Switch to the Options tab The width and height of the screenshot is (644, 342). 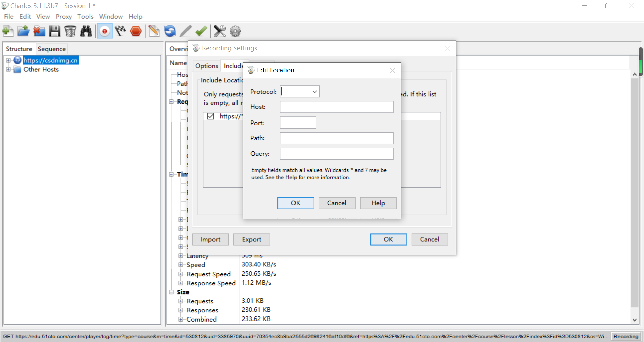tap(207, 66)
